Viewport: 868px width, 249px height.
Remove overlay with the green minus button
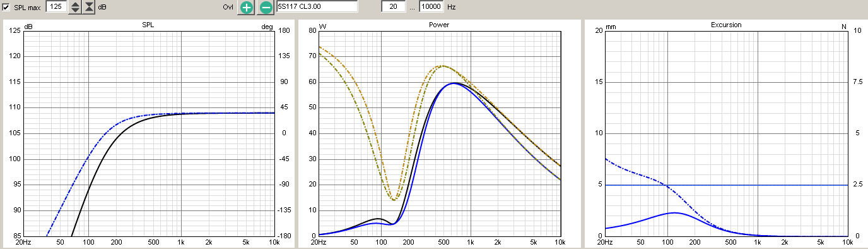point(266,8)
